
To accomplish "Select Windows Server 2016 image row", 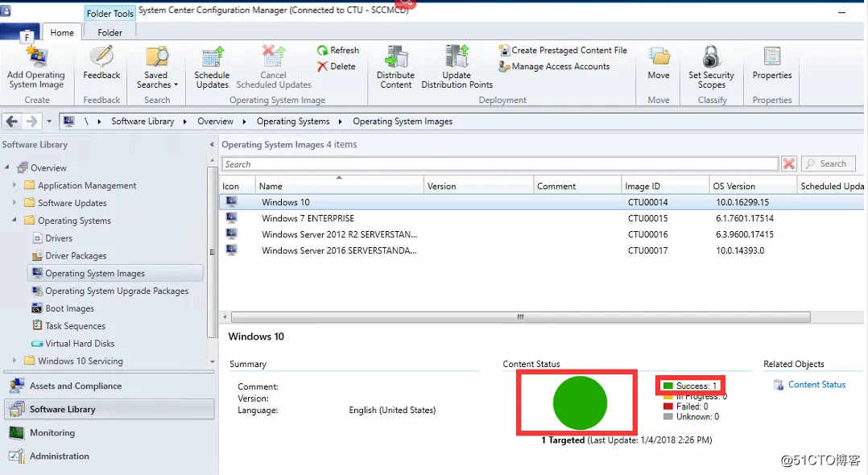I will point(541,250).
